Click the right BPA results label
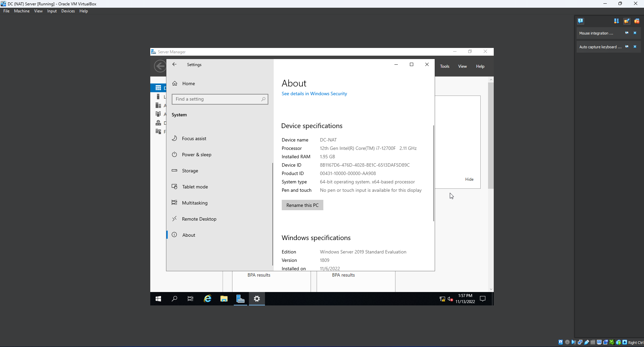This screenshot has height=347, width=644. tap(343, 275)
